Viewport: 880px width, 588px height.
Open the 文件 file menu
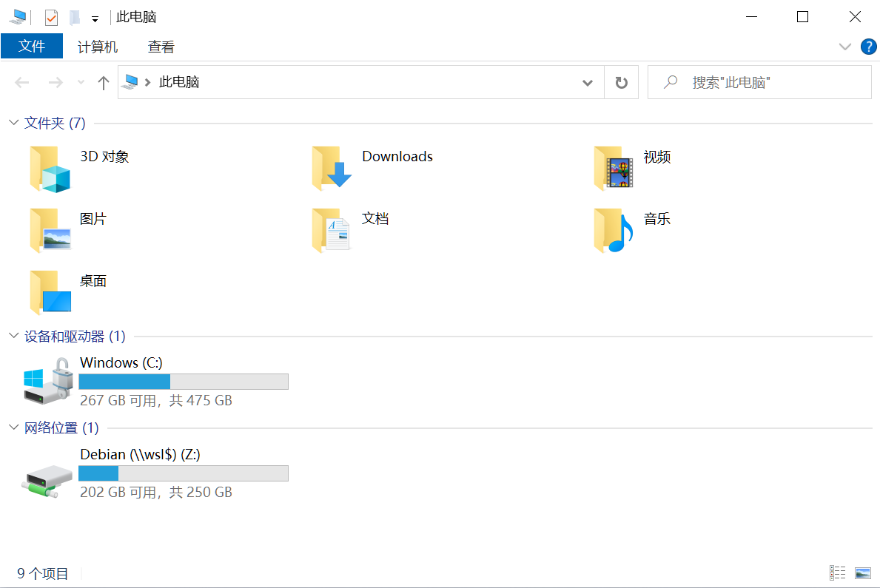pyautogui.click(x=31, y=46)
